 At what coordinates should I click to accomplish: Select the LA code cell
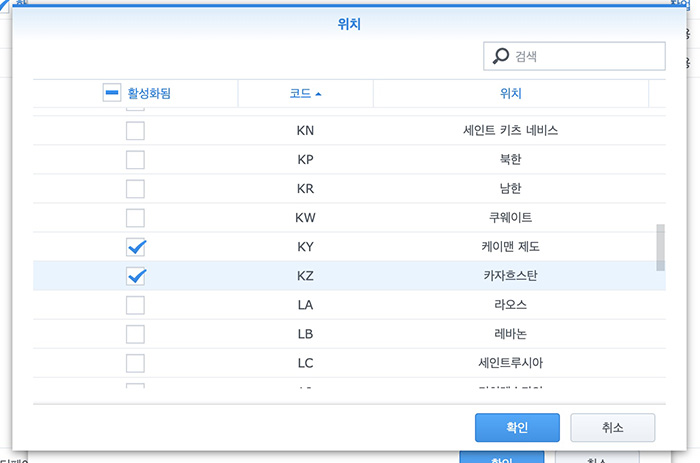click(305, 305)
